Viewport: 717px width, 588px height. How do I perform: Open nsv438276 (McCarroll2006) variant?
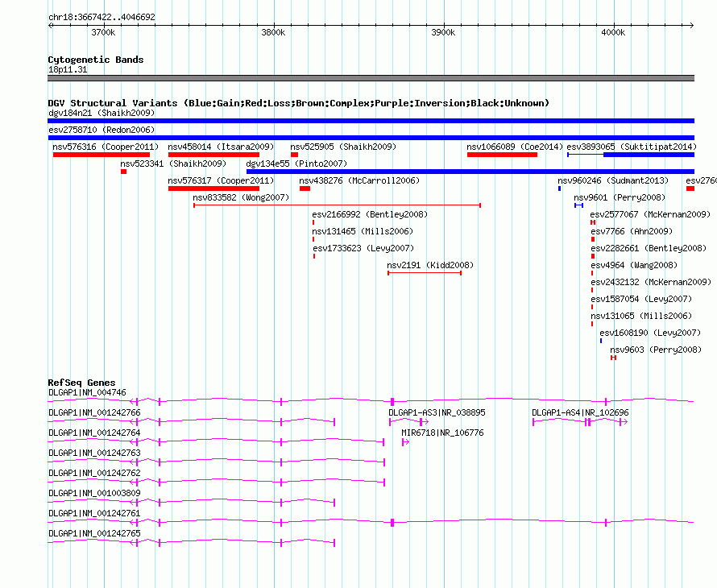359,180
